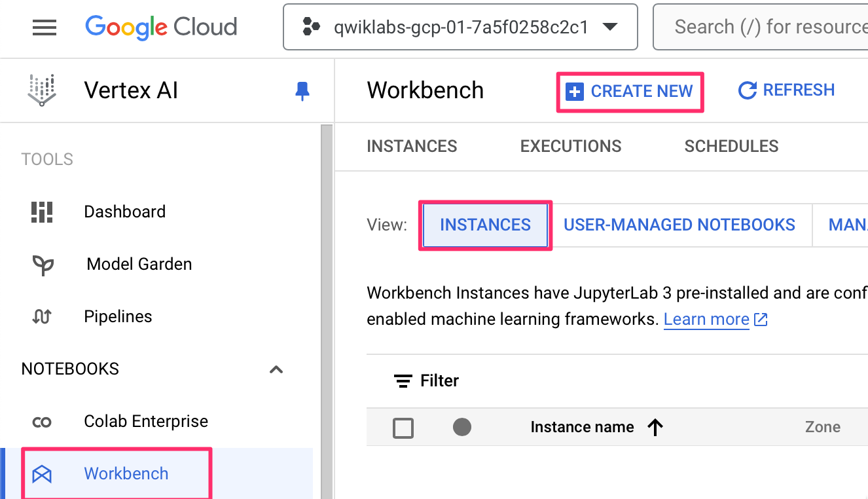This screenshot has height=499, width=868.
Task: Click the Pipelines icon
Action: [42, 317]
